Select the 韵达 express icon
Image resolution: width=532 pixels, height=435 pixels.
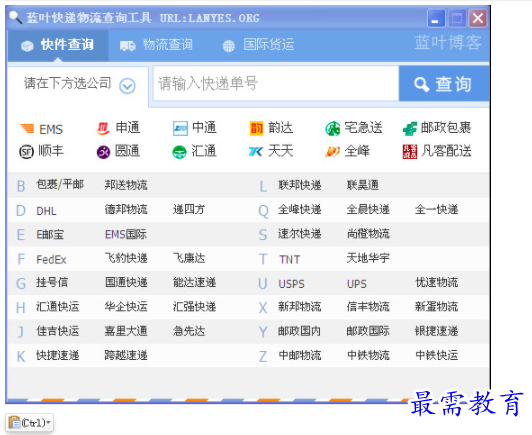tap(256, 128)
